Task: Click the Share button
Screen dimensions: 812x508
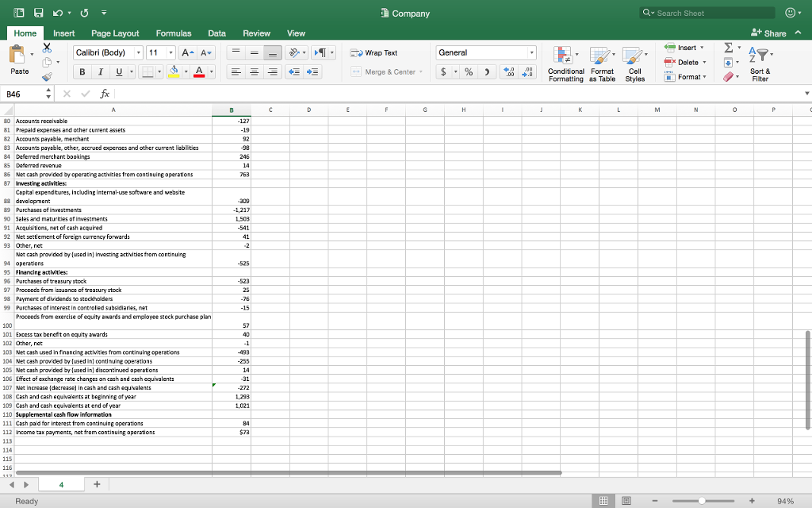Action: pyautogui.click(x=768, y=33)
